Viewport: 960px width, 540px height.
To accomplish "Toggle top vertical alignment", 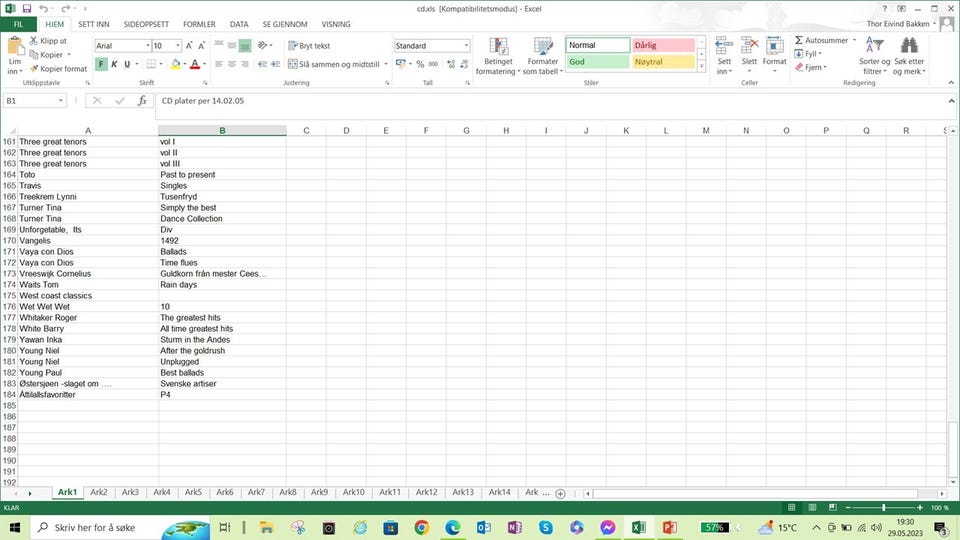I will pos(219,46).
